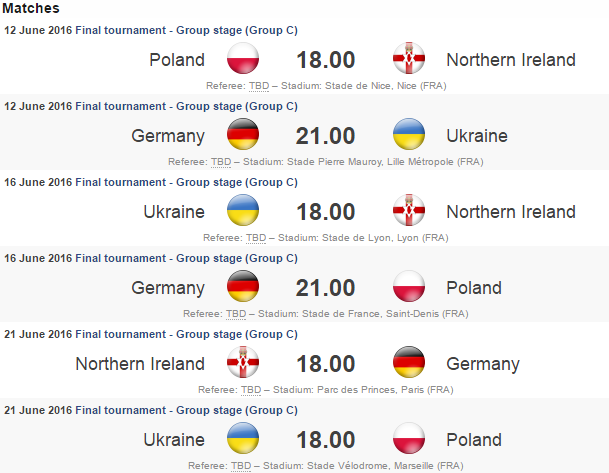
Task: Select Ukraine's flag in Germany vs Ukraine match
Action: pyautogui.click(x=410, y=136)
